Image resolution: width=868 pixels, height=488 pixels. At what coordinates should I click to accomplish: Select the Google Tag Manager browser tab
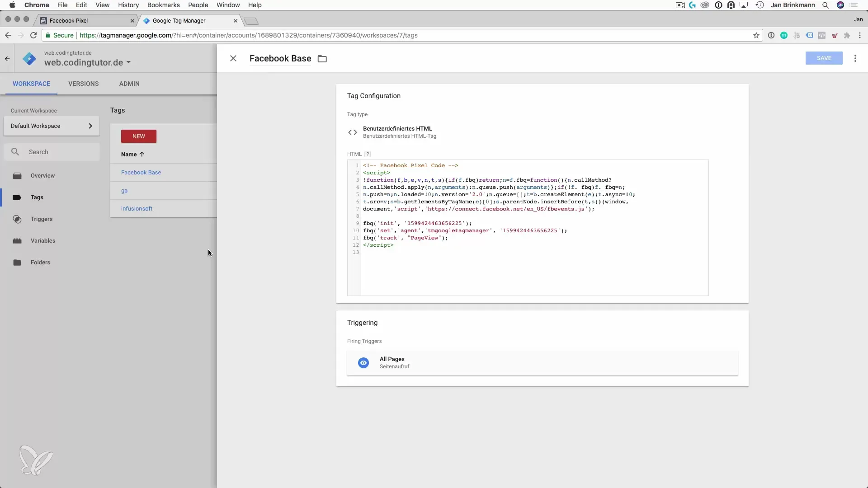click(x=189, y=21)
